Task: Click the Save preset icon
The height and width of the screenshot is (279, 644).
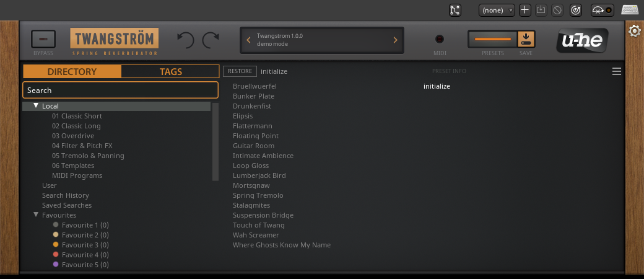Action: pos(526,40)
